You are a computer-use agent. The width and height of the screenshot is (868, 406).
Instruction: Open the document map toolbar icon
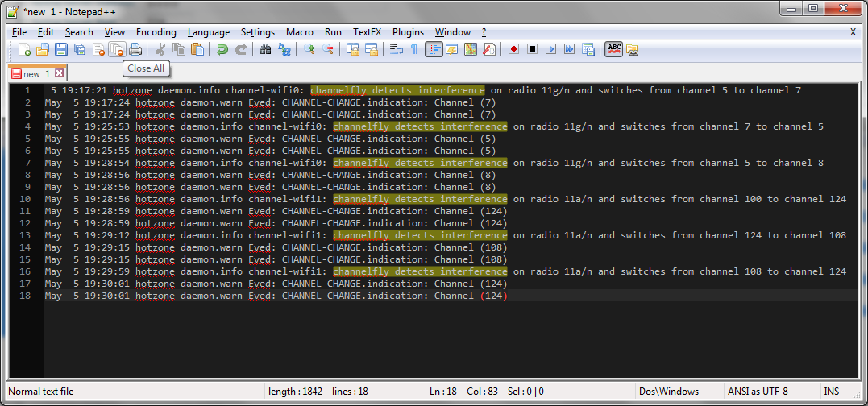click(x=471, y=50)
